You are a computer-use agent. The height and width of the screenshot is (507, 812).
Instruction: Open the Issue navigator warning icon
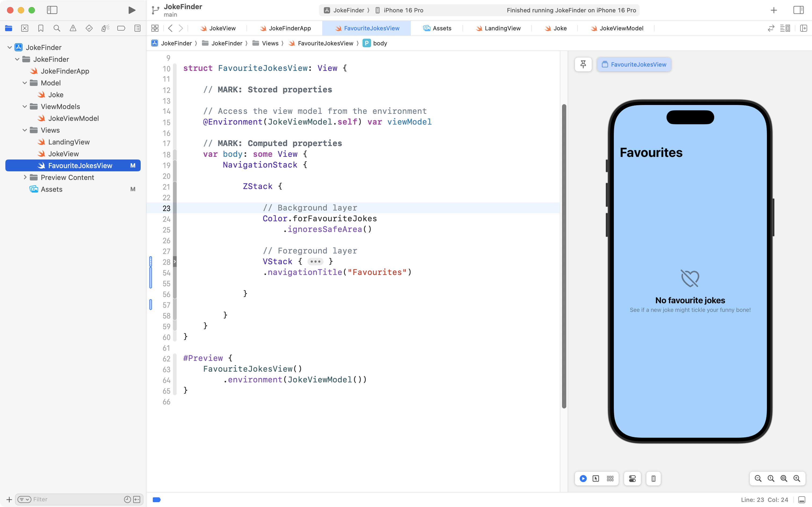pyautogui.click(x=73, y=28)
